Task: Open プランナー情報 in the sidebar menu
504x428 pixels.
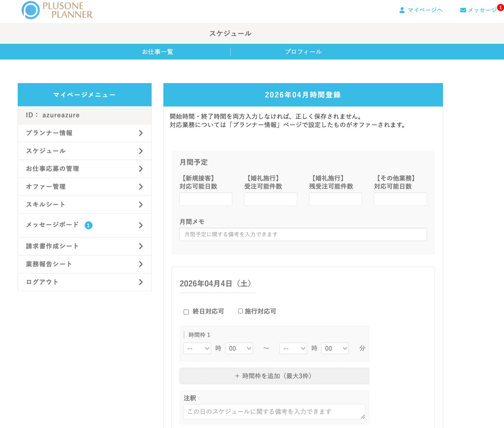Action: coord(85,133)
